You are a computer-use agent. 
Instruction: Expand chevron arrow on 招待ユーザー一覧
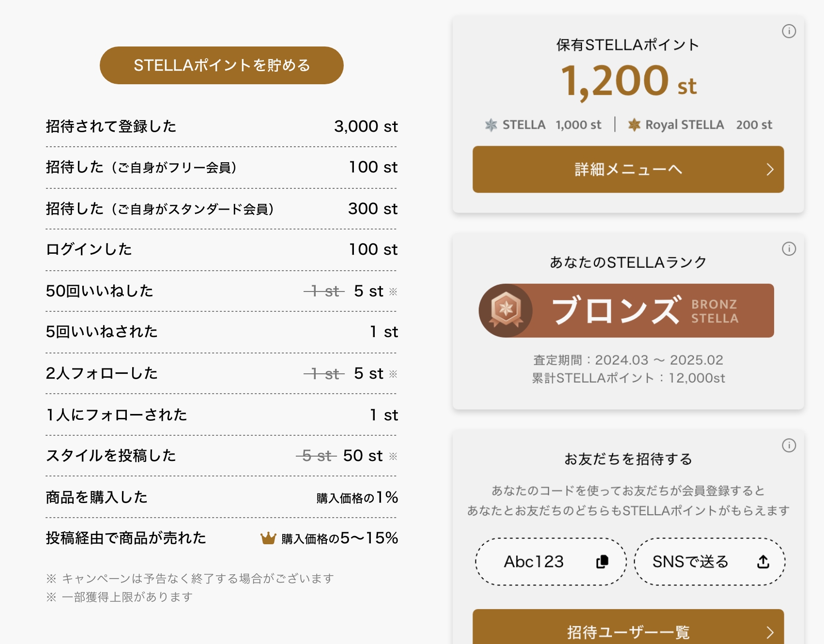[770, 632]
